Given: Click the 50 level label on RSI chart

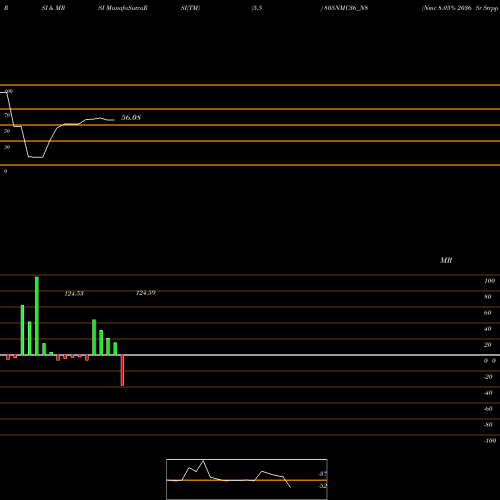Looking at the screenshot, I should click(x=7, y=131).
